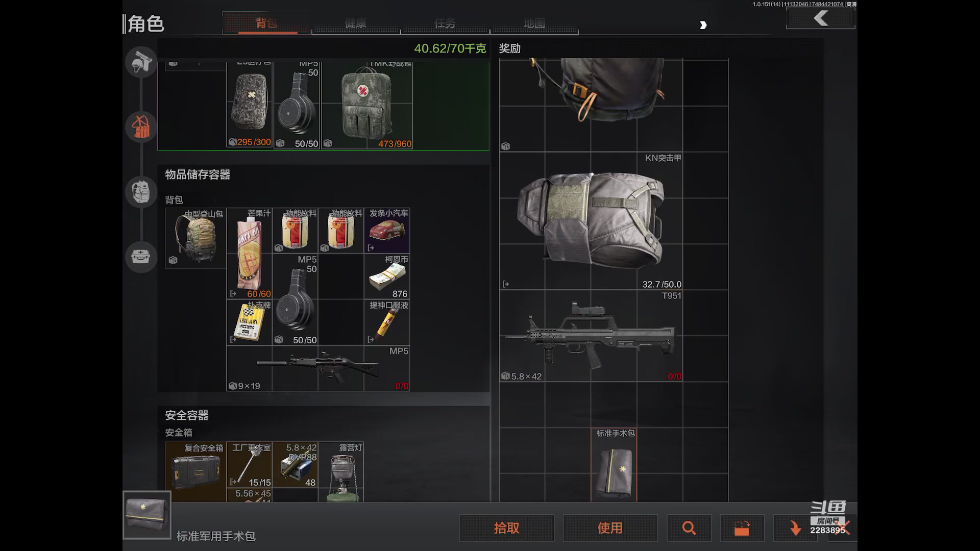The image size is (980, 551).
Task: Click the back arrow at top right
Action: pyautogui.click(x=820, y=19)
